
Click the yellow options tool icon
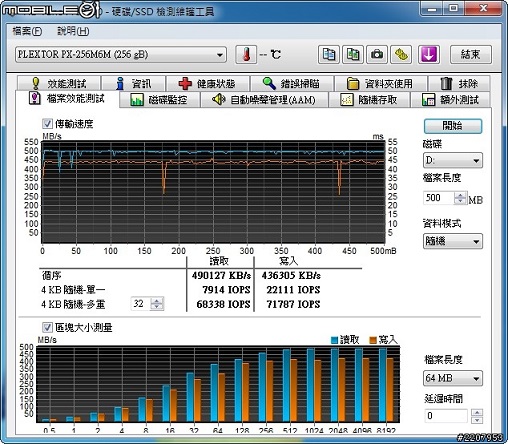pos(401,54)
